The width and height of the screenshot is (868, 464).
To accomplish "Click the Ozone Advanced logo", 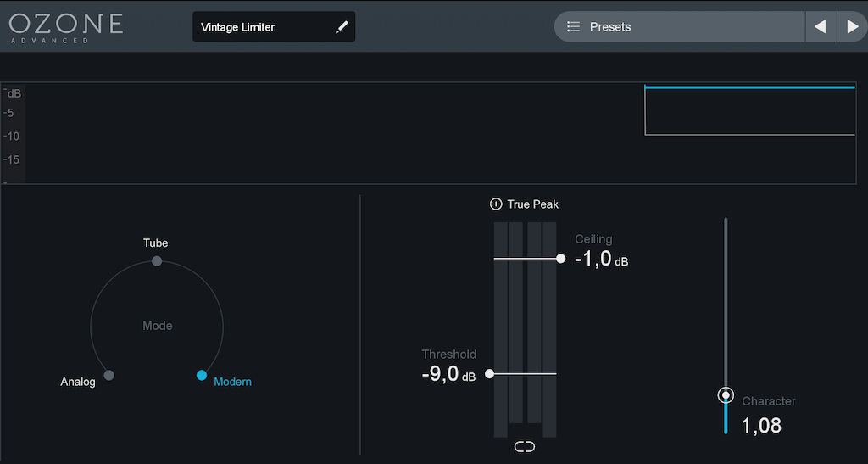I will pos(66,25).
